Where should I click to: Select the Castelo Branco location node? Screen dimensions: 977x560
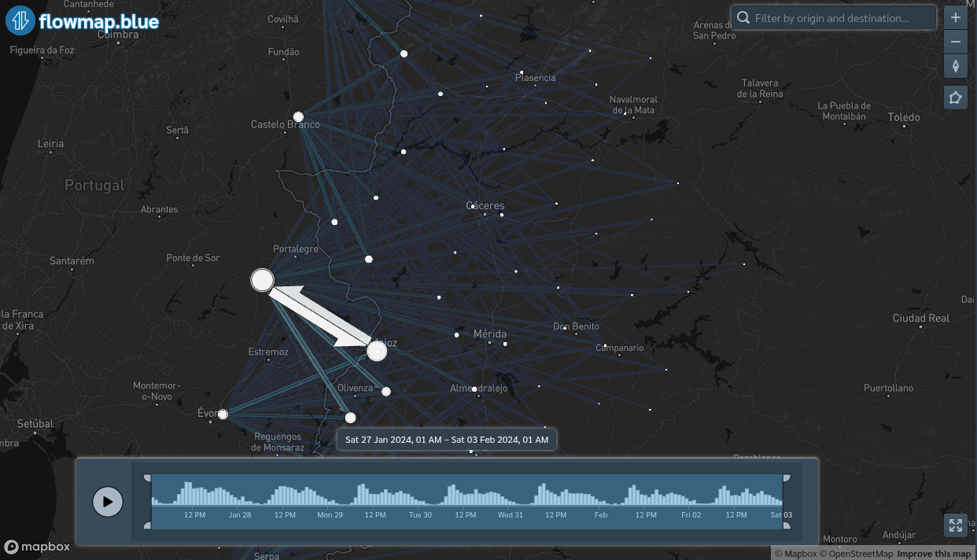[298, 116]
